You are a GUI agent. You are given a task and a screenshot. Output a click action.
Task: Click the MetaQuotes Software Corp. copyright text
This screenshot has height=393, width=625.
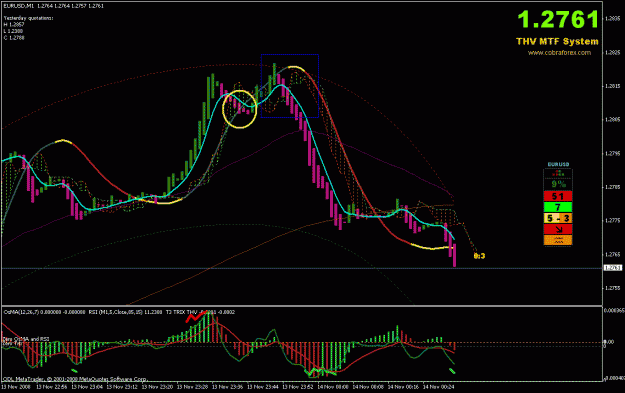75,379
